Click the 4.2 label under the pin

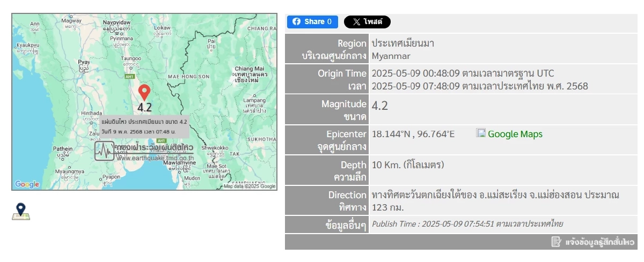[x=144, y=108]
